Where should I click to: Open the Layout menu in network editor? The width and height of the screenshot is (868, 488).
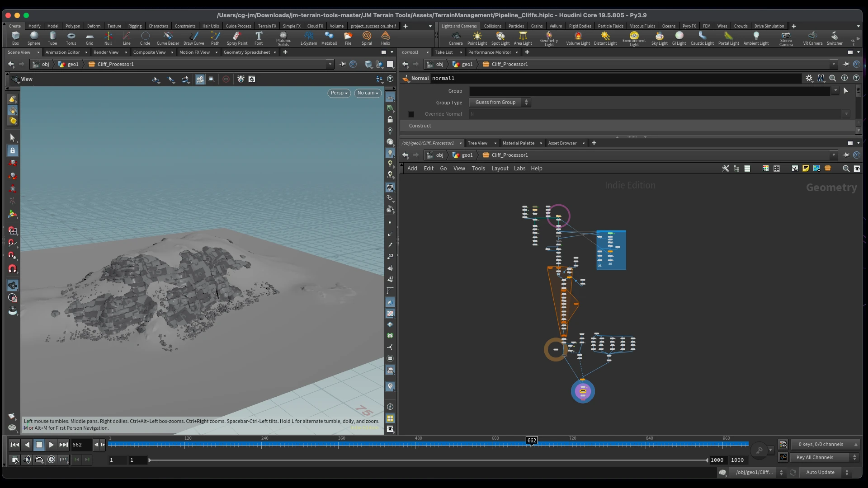[500, 169]
